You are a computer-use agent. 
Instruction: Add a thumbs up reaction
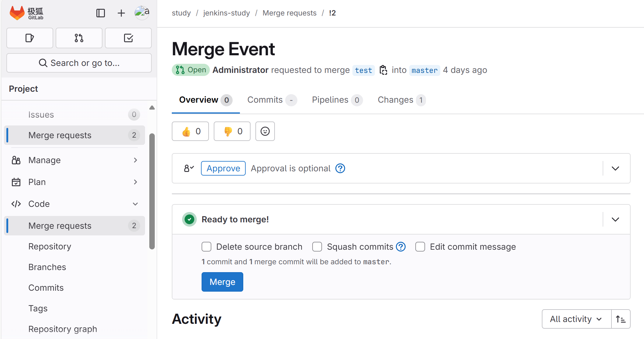coord(190,131)
